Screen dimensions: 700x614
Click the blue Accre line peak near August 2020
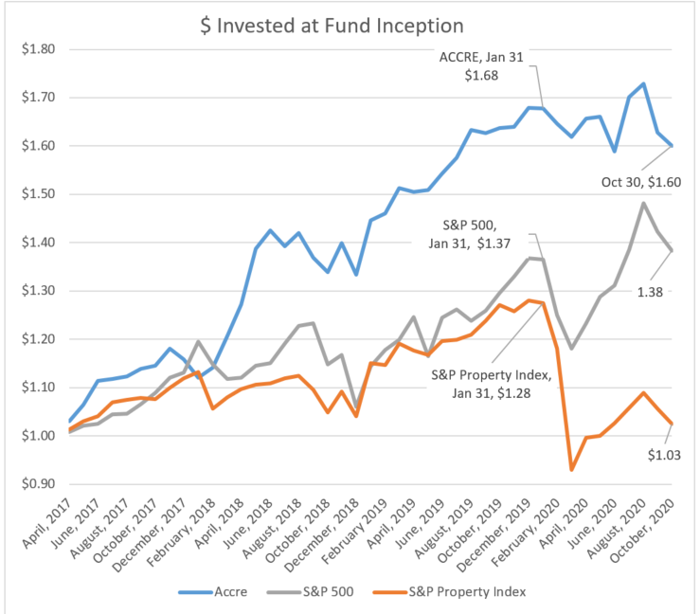click(644, 84)
